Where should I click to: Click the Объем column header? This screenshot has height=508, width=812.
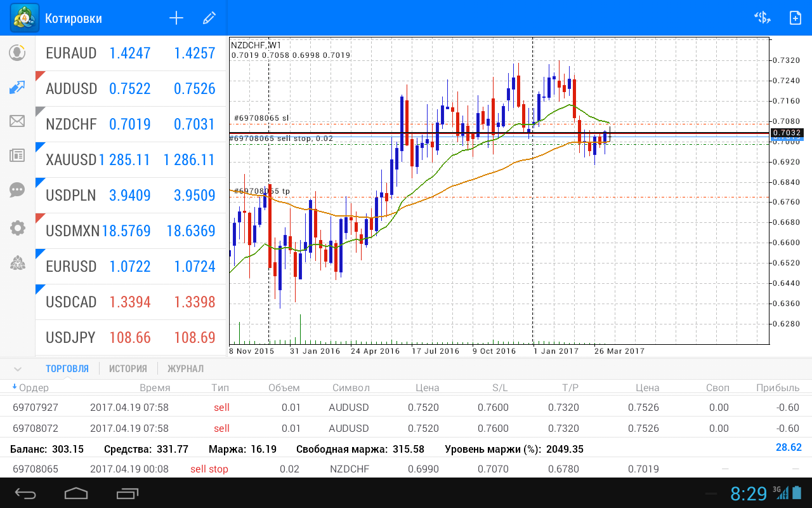point(284,387)
